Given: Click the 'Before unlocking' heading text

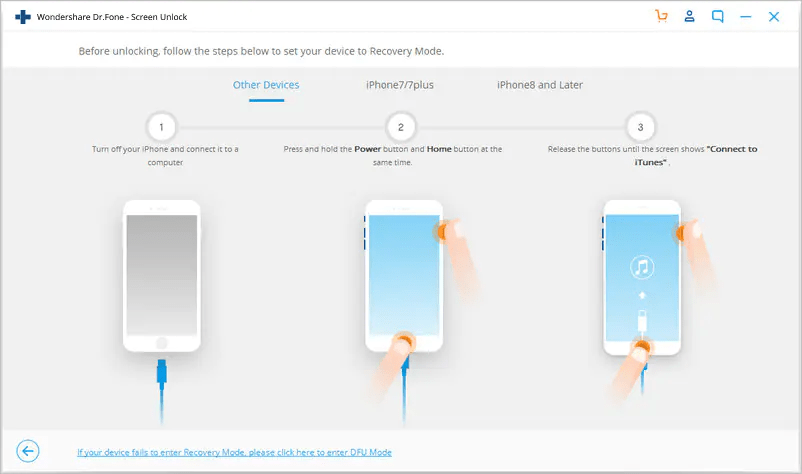Looking at the screenshot, I should coord(261,51).
